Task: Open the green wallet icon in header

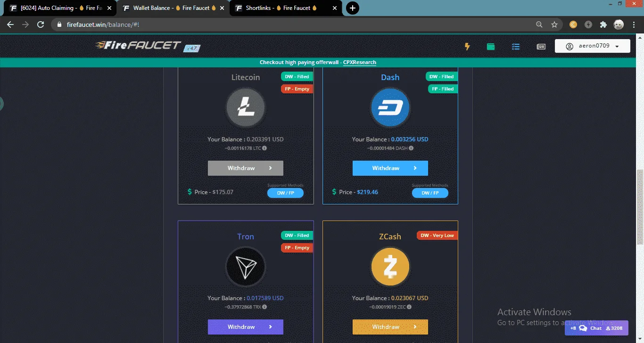Action: coord(491,46)
